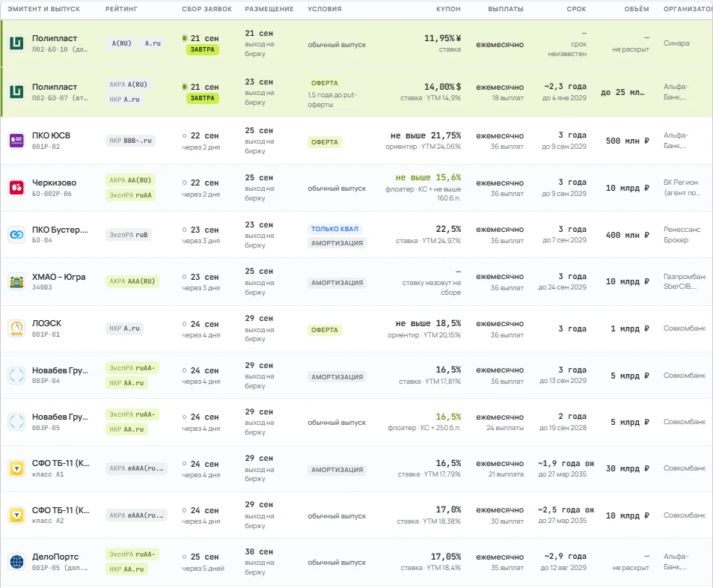The height and width of the screenshot is (588, 713).
Task: Click the organizer Синара
Action: pyautogui.click(x=676, y=43)
